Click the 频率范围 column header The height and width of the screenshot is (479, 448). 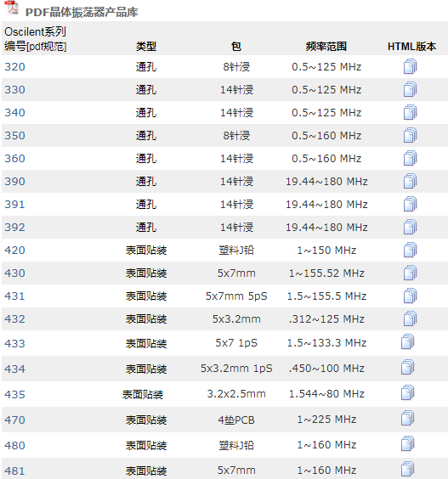coord(326,47)
